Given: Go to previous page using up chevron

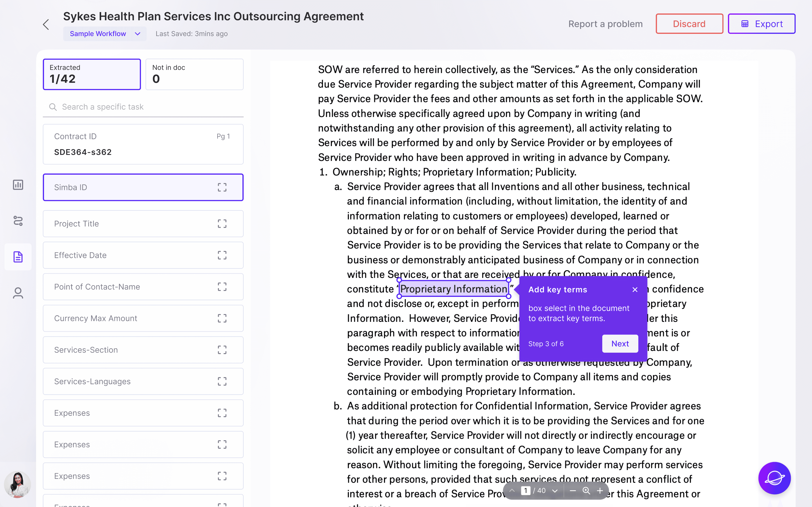Looking at the screenshot, I should point(512,491).
